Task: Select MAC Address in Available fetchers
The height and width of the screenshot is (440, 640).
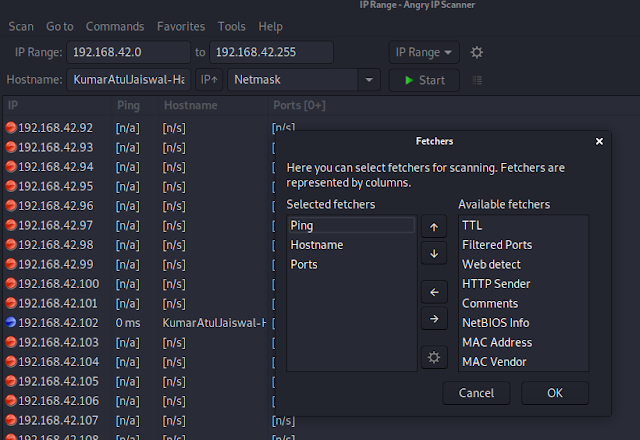Action: click(x=523, y=342)
